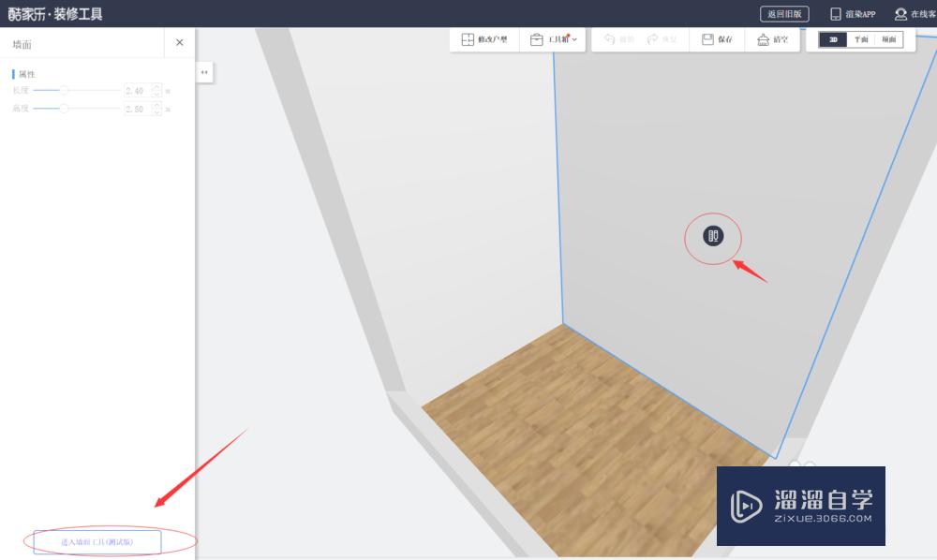Decrease the length value with down stepper
Image resolution: width=937 pixels, height=560 pixels.
[x=156, y=95]
